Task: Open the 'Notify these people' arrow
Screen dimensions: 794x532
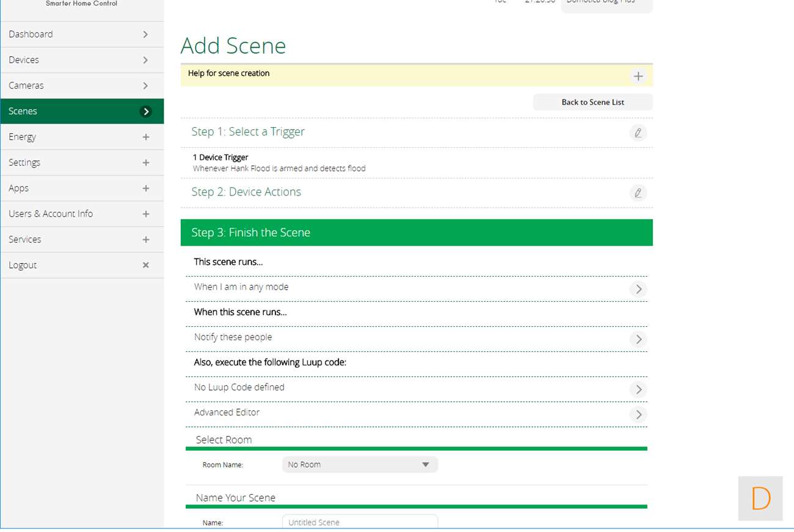Action: pos(638,339)
